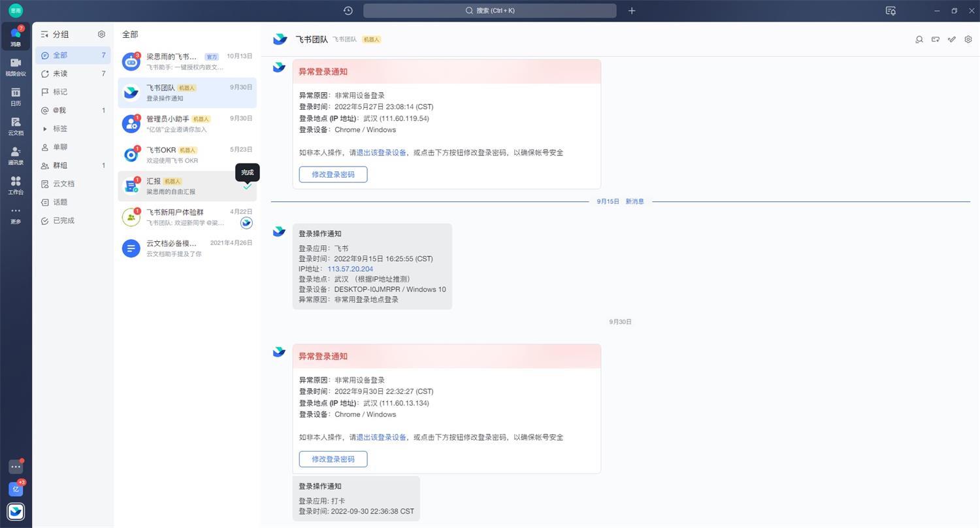Click the 机器人 tag in chat header

372,39
